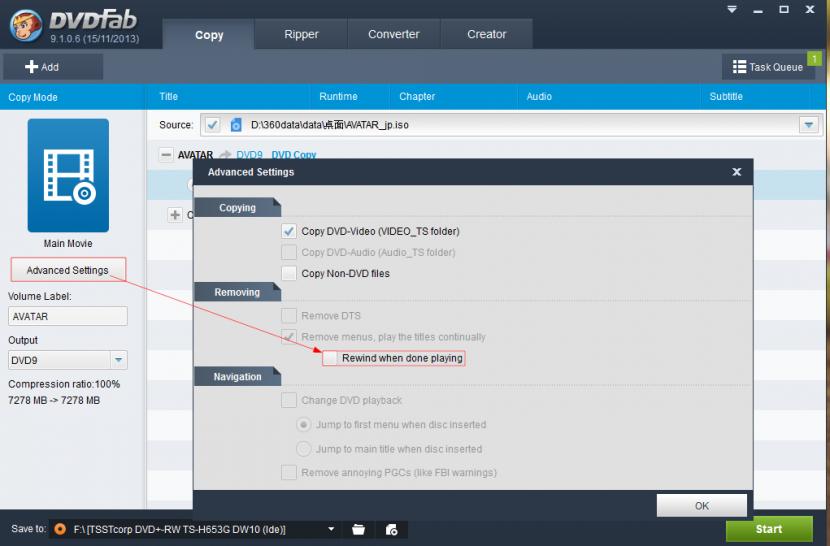Screen dimensions: 830x546
Task: Click the Volume Label AVATAR field
Action: 68,316
